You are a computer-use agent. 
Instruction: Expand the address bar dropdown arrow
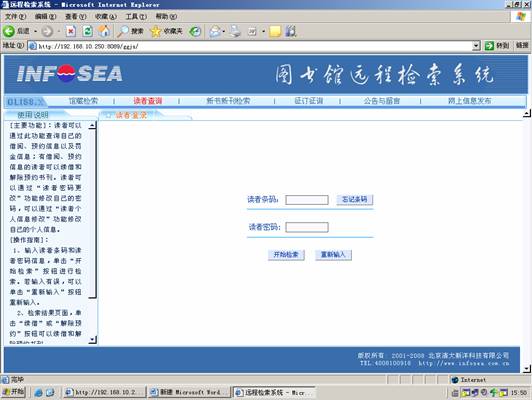476,45
